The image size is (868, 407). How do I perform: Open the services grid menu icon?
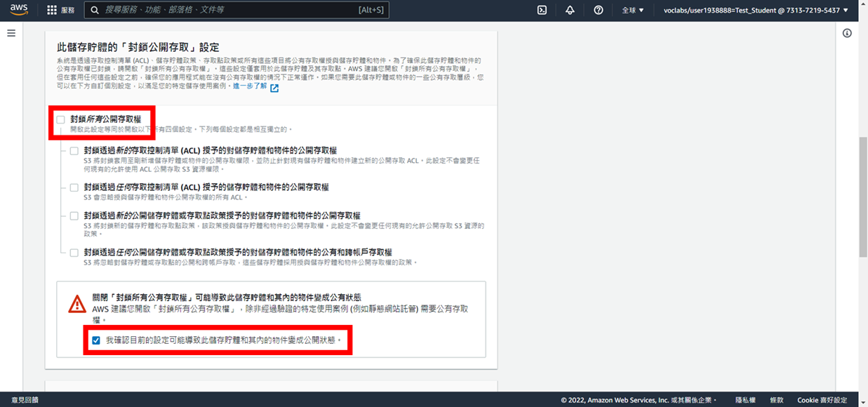pos(51,11)
